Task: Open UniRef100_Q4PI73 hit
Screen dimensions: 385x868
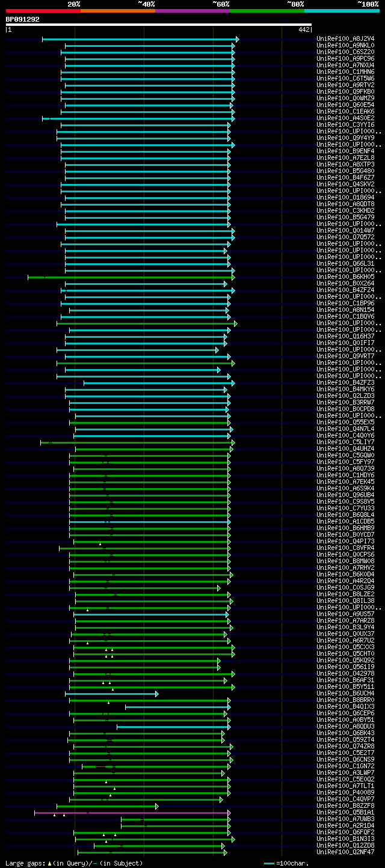Action: click(345, 541)
